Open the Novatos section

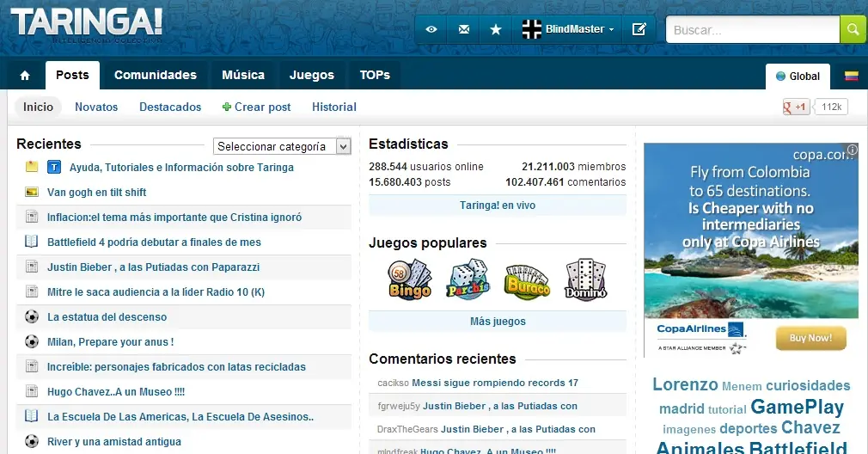pyautogui.click(x=96, y=107)
